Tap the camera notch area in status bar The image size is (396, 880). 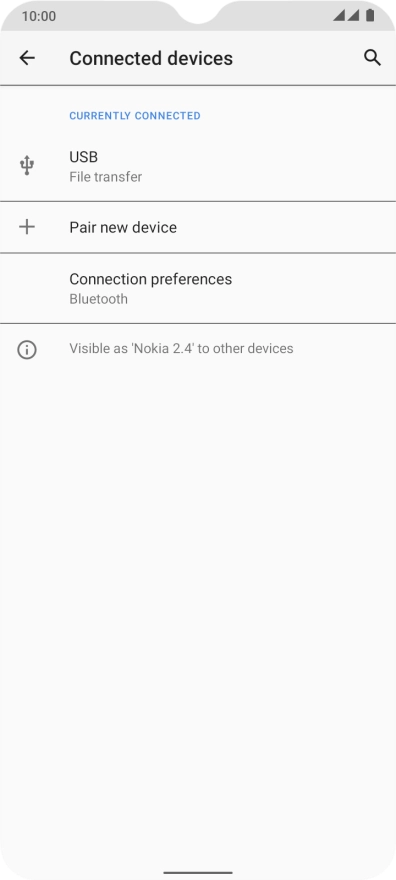click(x=198, y=11)
